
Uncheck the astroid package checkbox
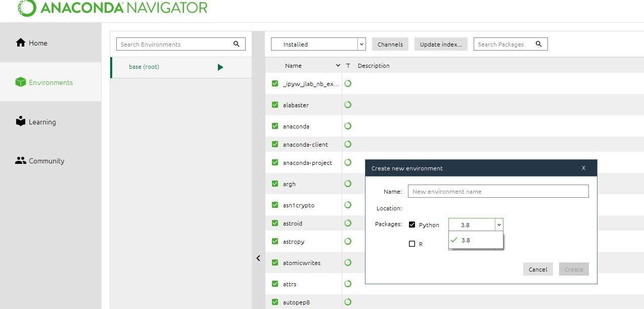[x=275, y=223]
